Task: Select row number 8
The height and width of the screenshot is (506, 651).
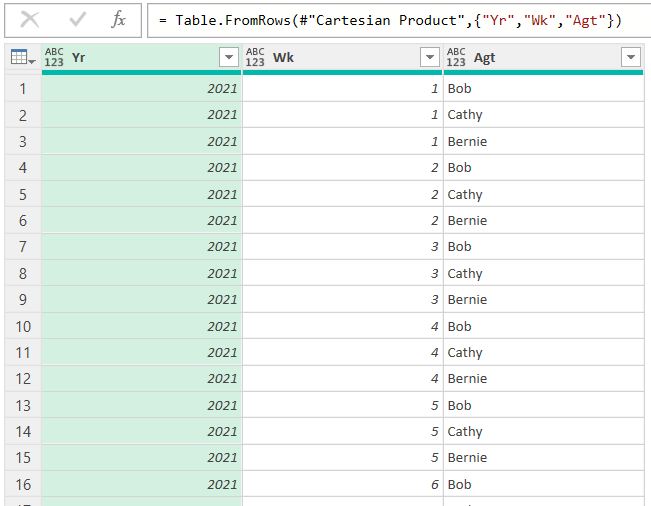Action: (x=23, y=273)
